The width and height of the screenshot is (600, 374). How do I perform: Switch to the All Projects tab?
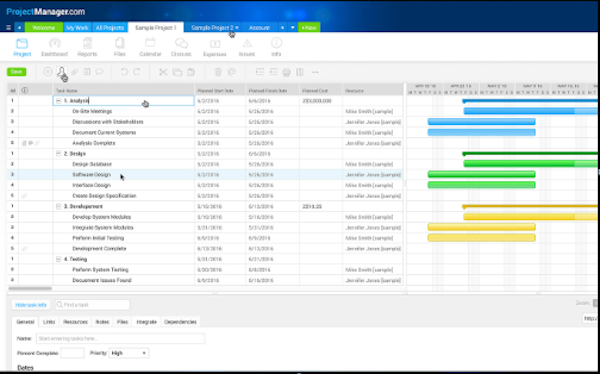click(x=110, y=28)
